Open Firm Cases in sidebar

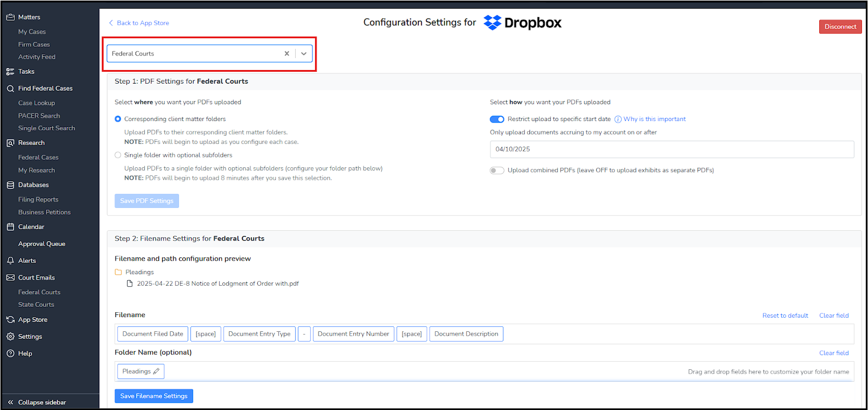pos(34,45)
